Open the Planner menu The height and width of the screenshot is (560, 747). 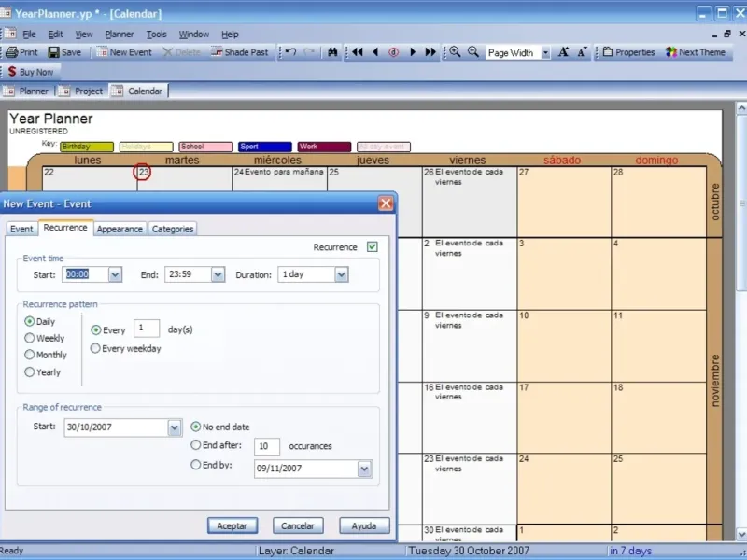coord(120,35)
